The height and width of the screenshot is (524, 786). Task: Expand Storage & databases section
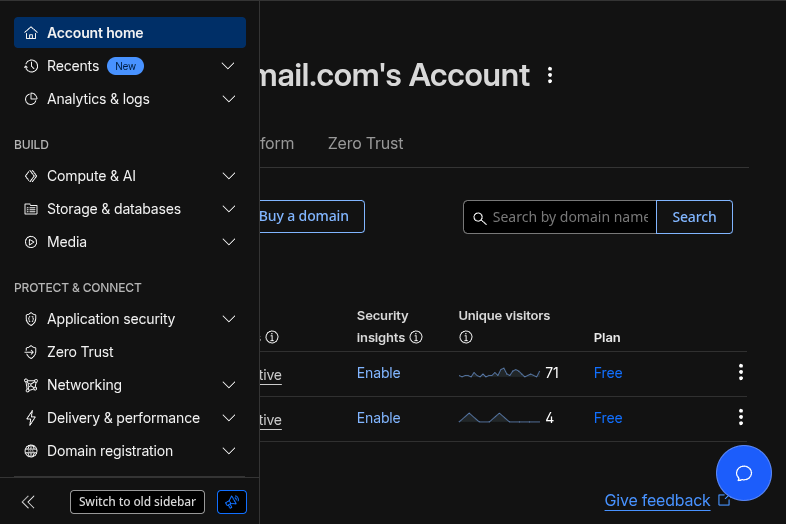pyautogui.click(x=228, y=209)
